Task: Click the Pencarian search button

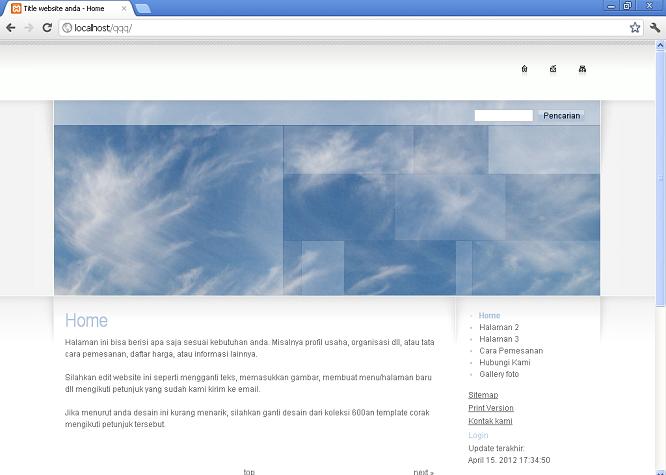Action: click(562, 116)
